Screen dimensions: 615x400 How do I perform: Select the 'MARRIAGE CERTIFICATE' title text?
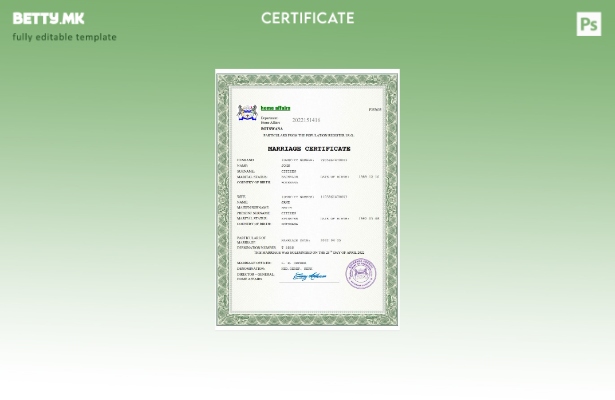click(x=309, y=149)
